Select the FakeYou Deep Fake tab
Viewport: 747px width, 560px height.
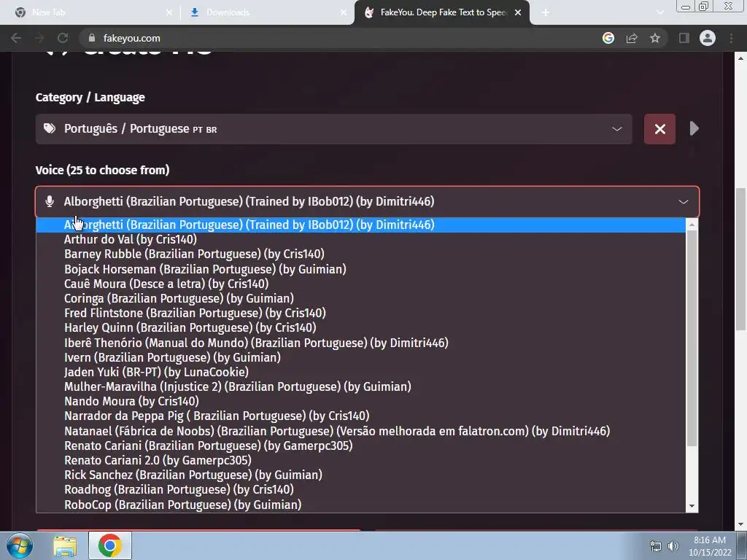tap(441, 12)
